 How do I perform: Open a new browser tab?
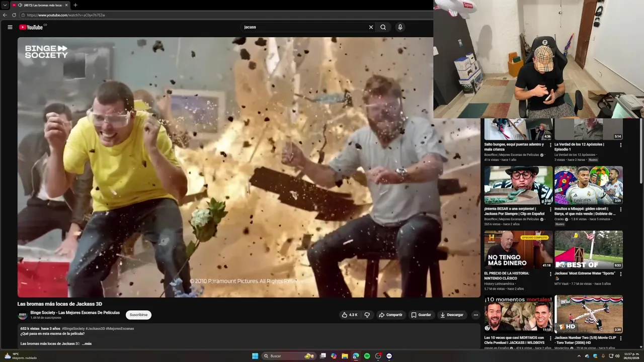pos(75,5)
